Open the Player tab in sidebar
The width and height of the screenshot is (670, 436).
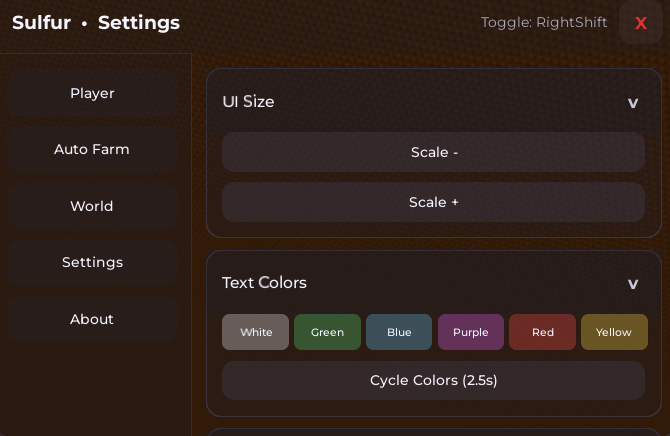92,93
